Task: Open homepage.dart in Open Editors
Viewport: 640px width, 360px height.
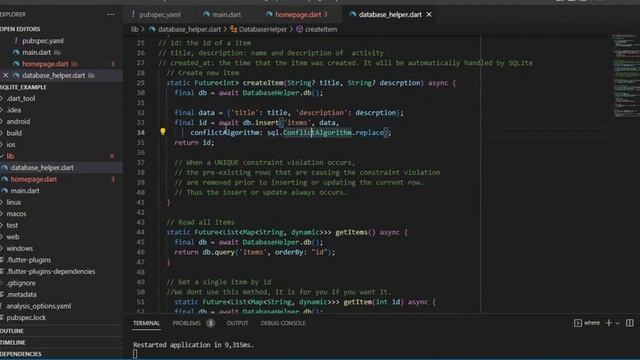Action: [x=45, y=64]
